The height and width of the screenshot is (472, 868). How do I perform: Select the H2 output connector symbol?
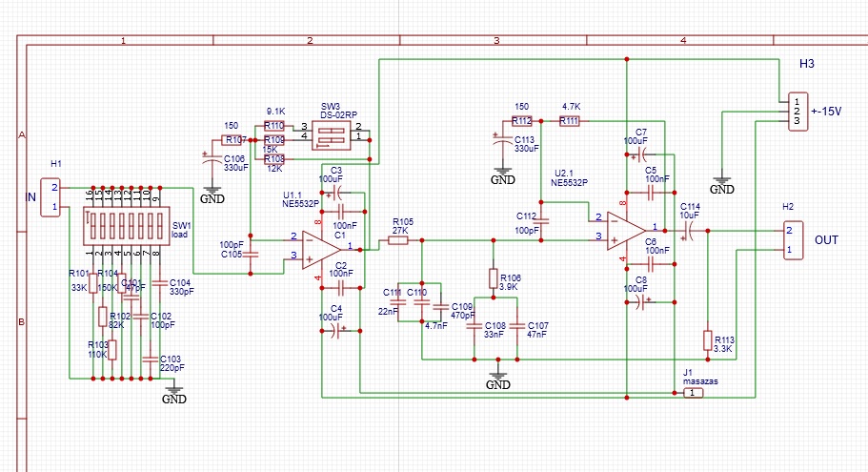pyautogui.click(x=792, y=240)
